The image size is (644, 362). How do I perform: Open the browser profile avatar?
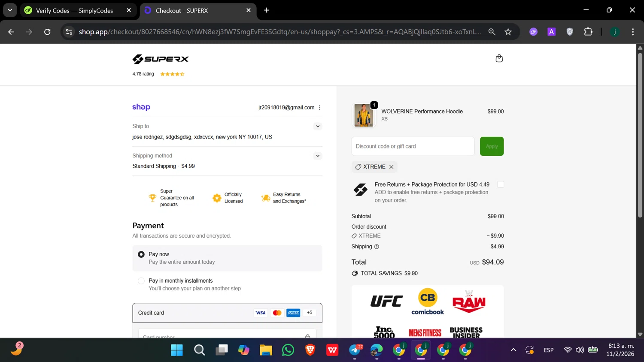(615, 32)
